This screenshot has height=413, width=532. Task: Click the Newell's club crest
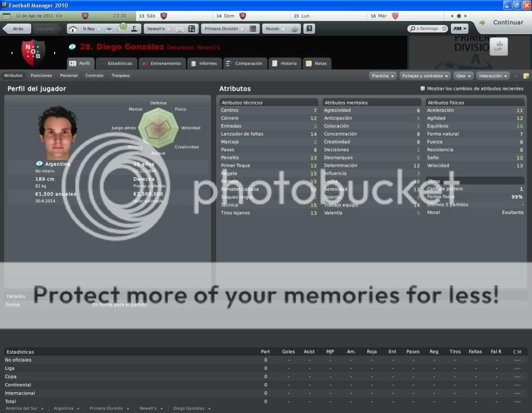[33, 52]
